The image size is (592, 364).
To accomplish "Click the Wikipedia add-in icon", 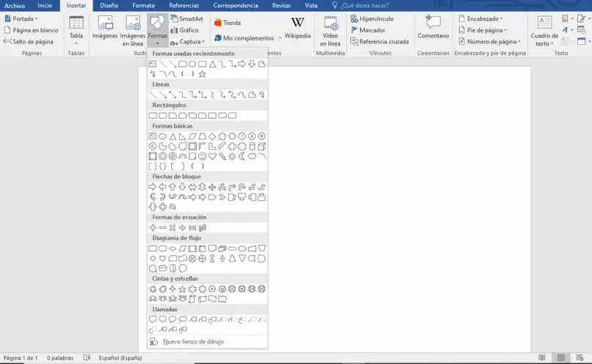I will (x=297, y=29).
